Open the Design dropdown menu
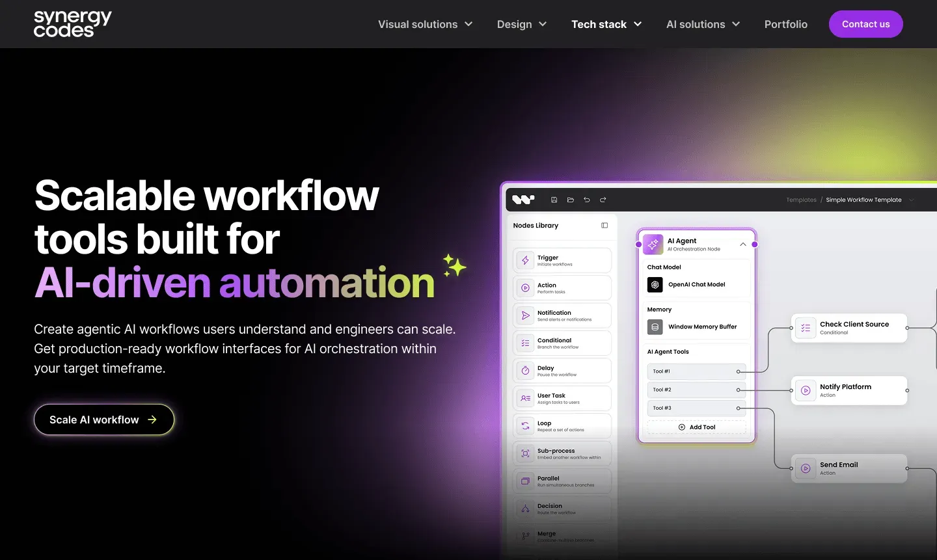The image size is (937, 560). (522, 24)
